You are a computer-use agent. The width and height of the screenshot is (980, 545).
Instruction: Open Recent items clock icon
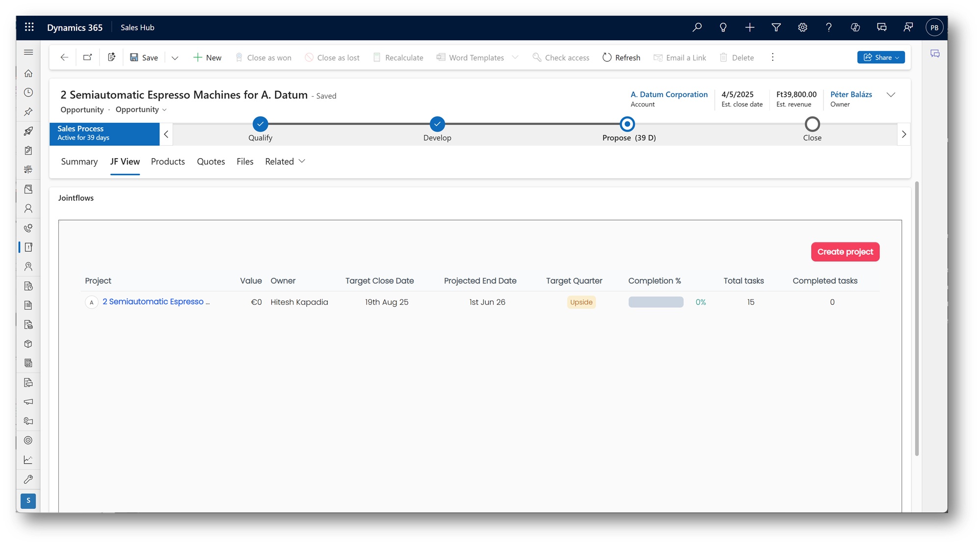pos(28,92)
